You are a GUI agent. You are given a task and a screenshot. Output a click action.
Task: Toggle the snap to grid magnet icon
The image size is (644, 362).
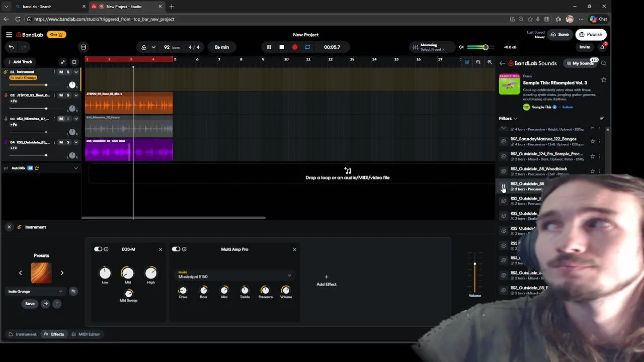pyautogui.click(x=467, y=62)
